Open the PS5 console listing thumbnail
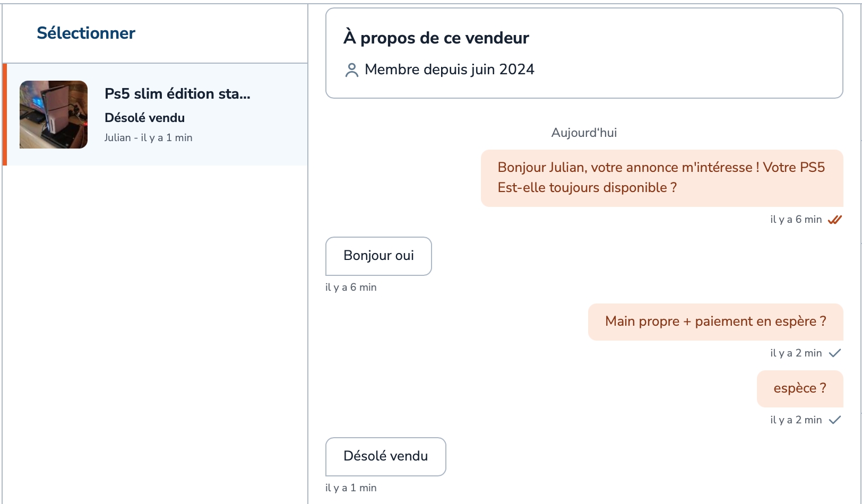This screenshot has height=504, width=862. pyautogui.click(x=54, y=115)
